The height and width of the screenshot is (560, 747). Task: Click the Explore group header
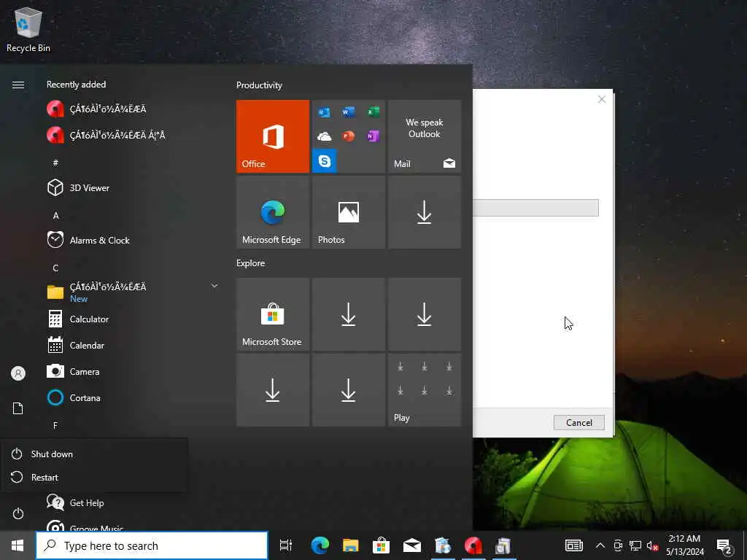click(251, 262)
